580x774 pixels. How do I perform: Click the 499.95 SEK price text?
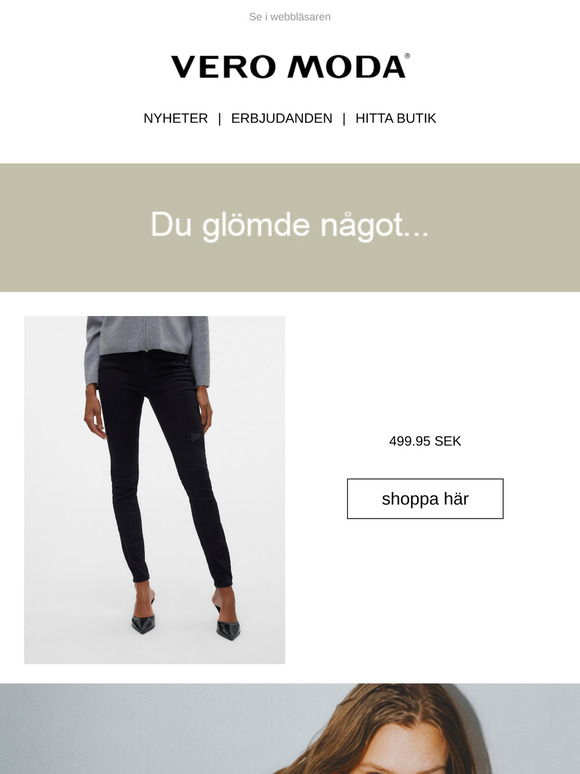click(425, 441)
